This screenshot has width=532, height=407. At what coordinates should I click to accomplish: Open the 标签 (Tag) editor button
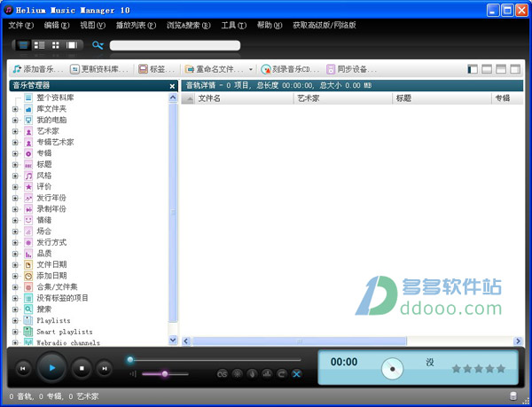pos(157,69)
